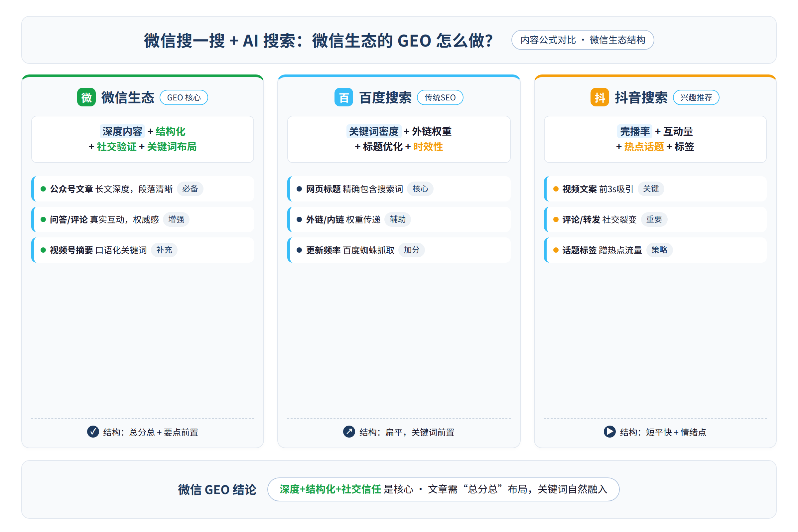
Task: Click the 辅助 tag on 外链/内链 row
Action: point(398,219)
